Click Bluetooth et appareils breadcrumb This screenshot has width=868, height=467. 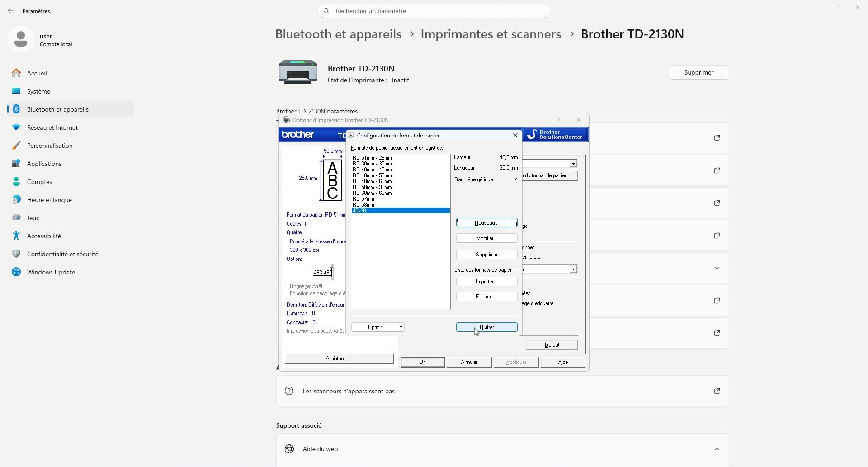[339, 34]
